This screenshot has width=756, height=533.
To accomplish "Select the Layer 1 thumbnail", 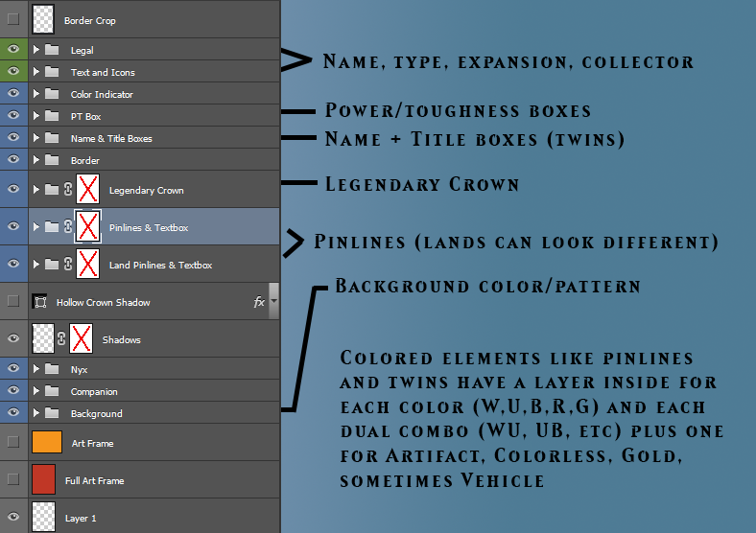I will point(43,517).
